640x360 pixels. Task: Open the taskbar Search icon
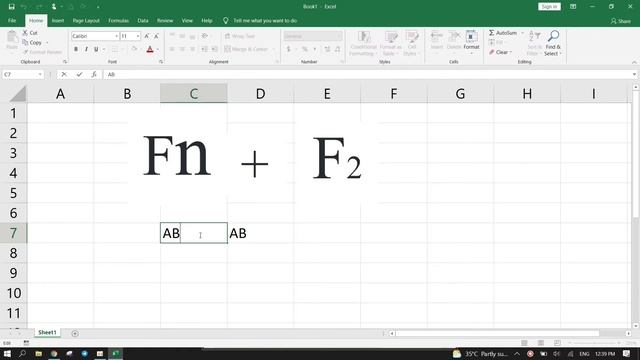[x=22, y=353]
